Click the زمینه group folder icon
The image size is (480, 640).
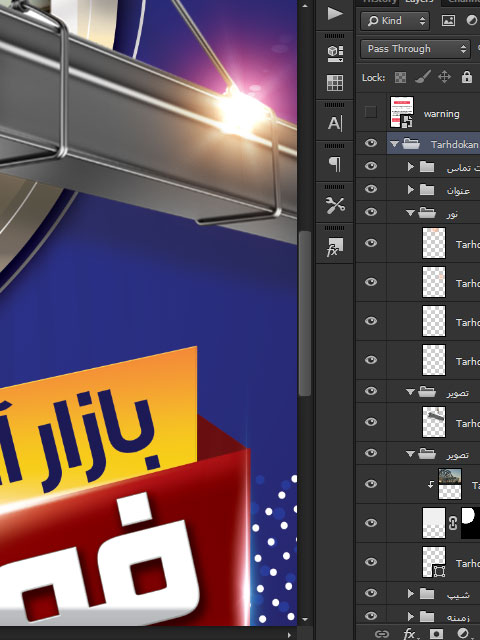pos(427,616)
